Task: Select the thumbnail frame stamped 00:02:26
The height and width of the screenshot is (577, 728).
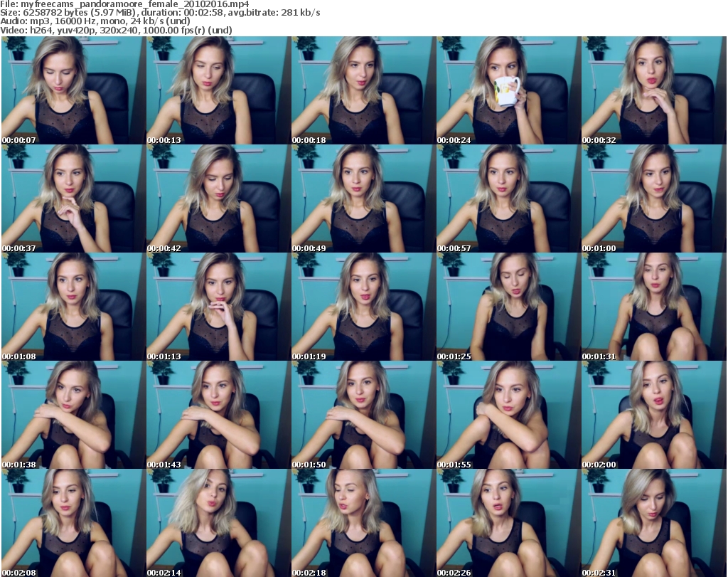Action: (x=508, y=523)
